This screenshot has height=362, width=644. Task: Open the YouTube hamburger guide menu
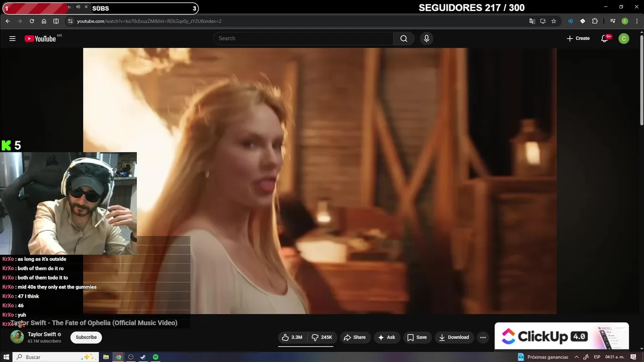click(x=13, y=38)
